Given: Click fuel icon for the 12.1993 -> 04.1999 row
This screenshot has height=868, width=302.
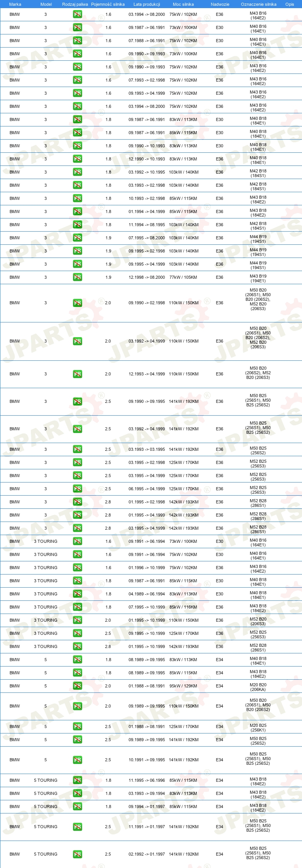Looking at the screenshot, I should click(77, 374).
